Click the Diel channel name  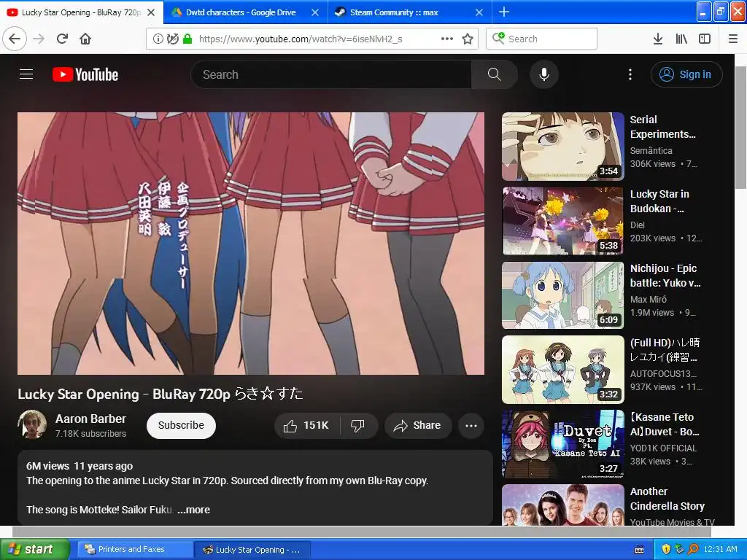point(638,225)
